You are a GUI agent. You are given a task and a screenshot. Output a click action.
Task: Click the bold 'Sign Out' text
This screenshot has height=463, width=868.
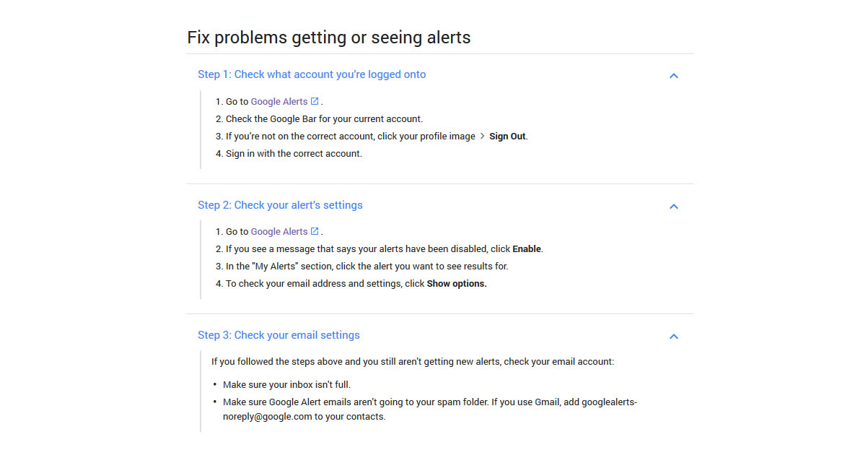507,137
